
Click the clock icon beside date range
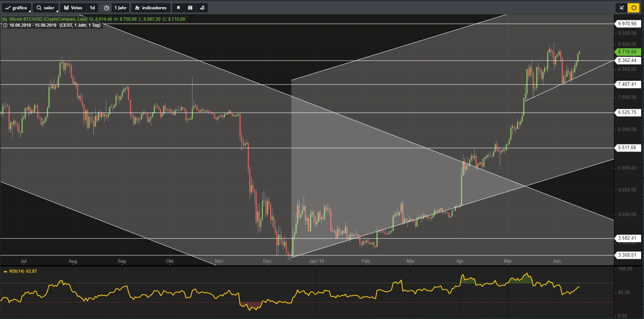[5, 25]
